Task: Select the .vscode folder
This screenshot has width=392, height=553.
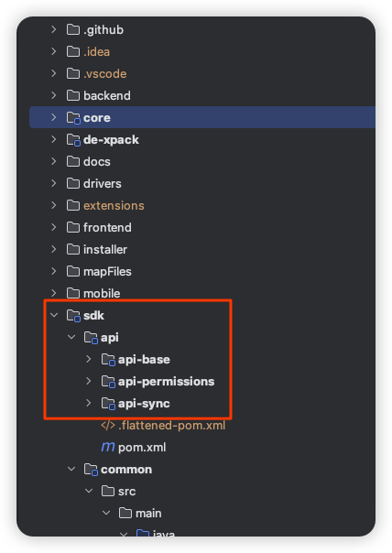Action: [x=104, y=74]
